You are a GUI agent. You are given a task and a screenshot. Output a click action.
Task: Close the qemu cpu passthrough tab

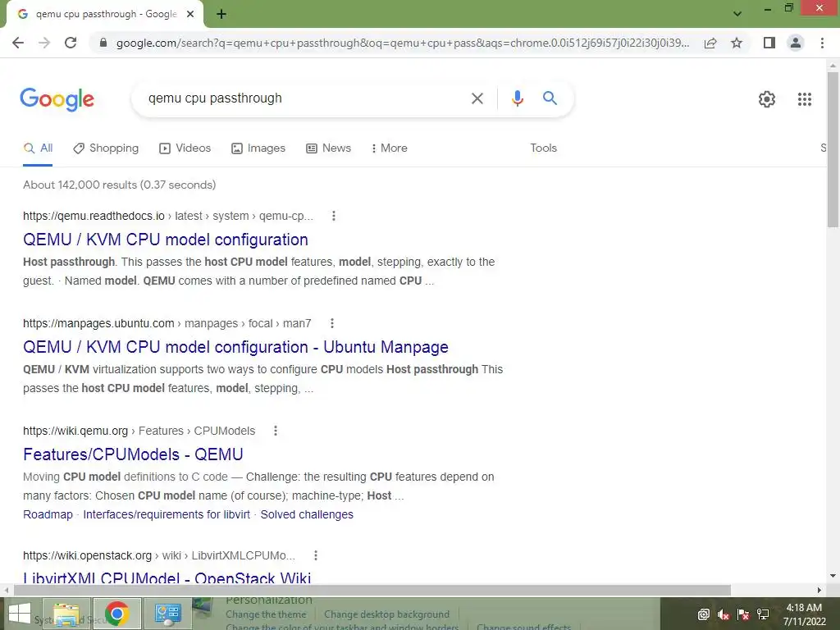click(190, 14)
